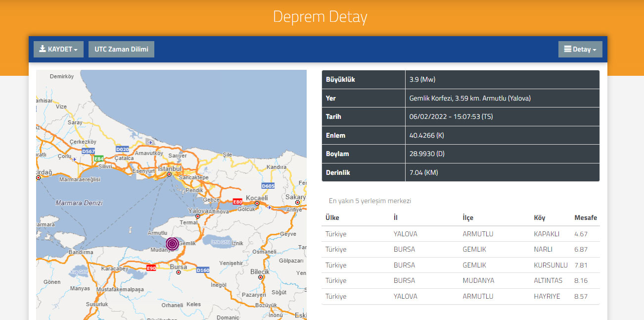
Task: Click the green E84 highway shield
Action: click(x=99, y=159)
